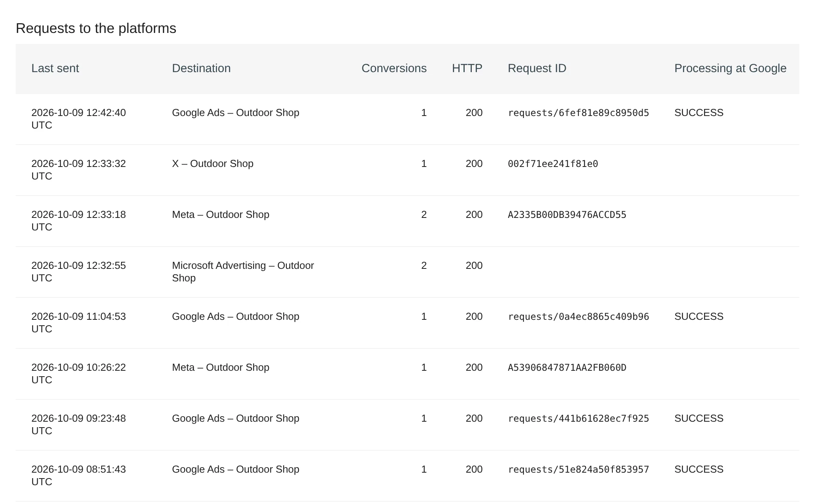The height and width of the screenshot is (504, 815).
Task: Select request ID A2335B00DB39476ACCD55
Action: 567,215
